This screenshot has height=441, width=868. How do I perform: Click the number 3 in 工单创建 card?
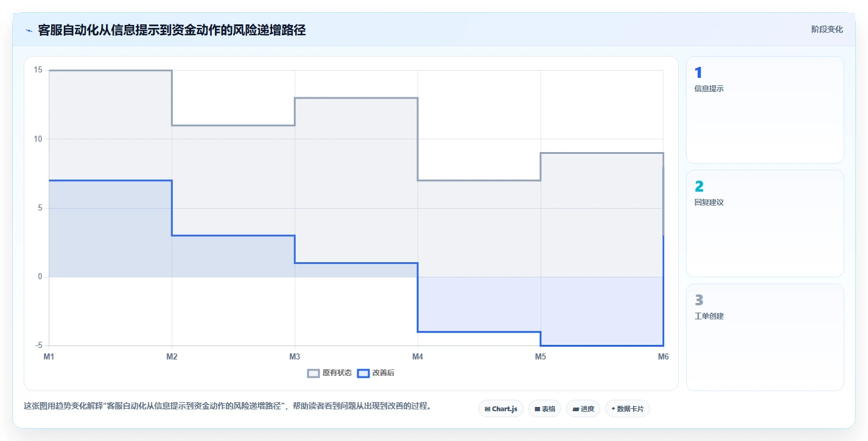699,300
